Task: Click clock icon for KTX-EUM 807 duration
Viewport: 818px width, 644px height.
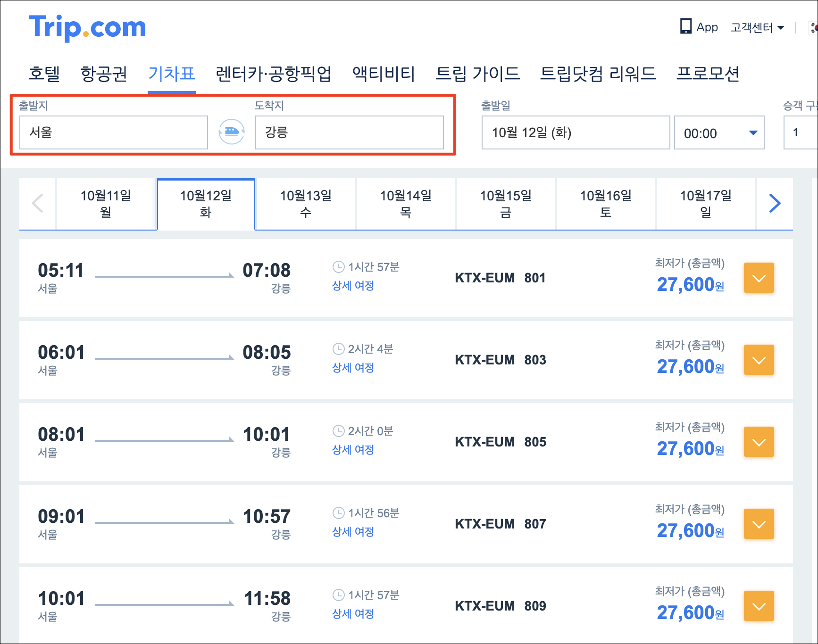Action: click(x=338, y=513)
